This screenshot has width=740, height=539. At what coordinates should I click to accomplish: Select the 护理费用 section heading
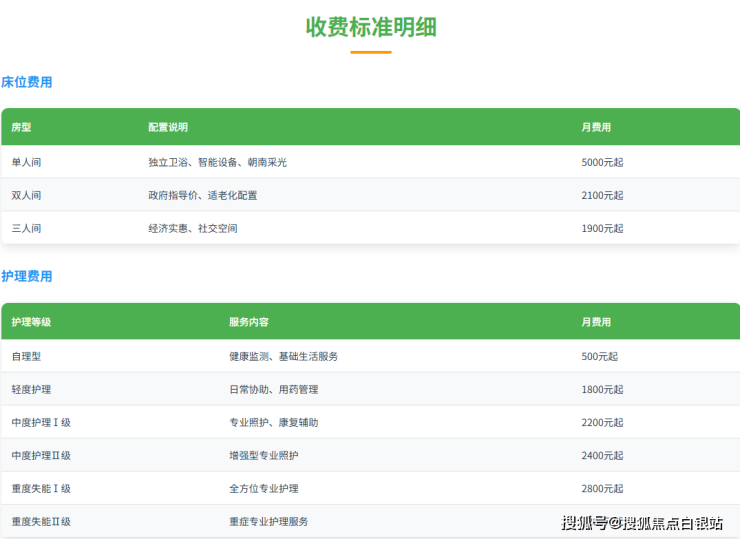[x=27, y=276]
